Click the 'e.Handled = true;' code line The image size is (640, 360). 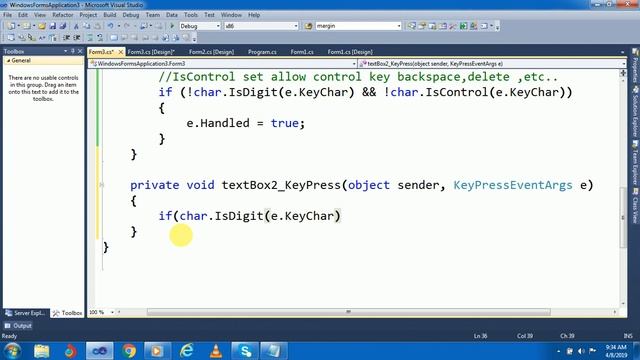coord(245,123)
